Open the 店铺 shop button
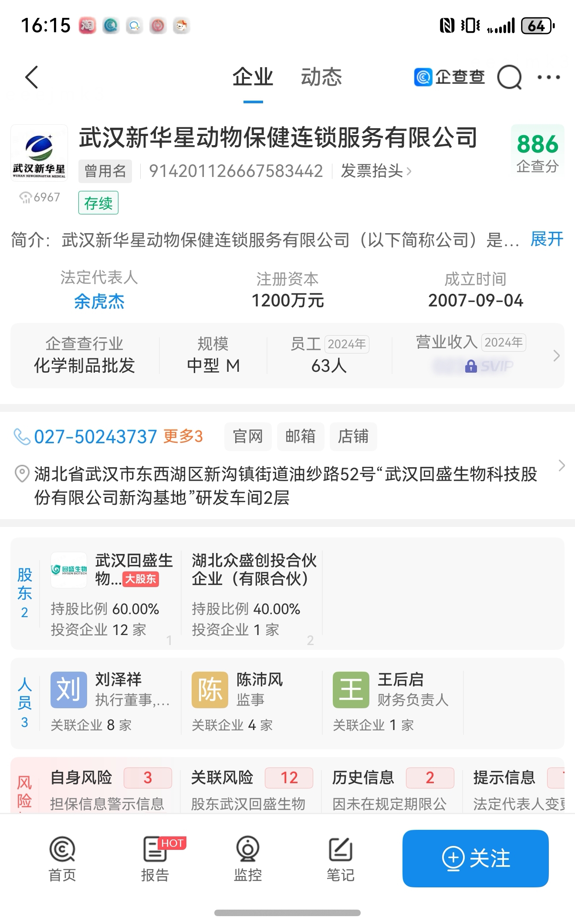The width and height of the screenshot is (575, 924). [353, 436]
